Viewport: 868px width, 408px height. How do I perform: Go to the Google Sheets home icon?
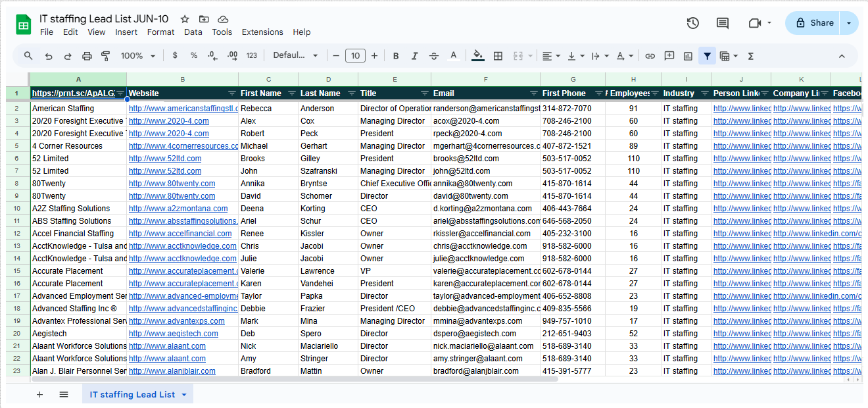tap(24, 25)
